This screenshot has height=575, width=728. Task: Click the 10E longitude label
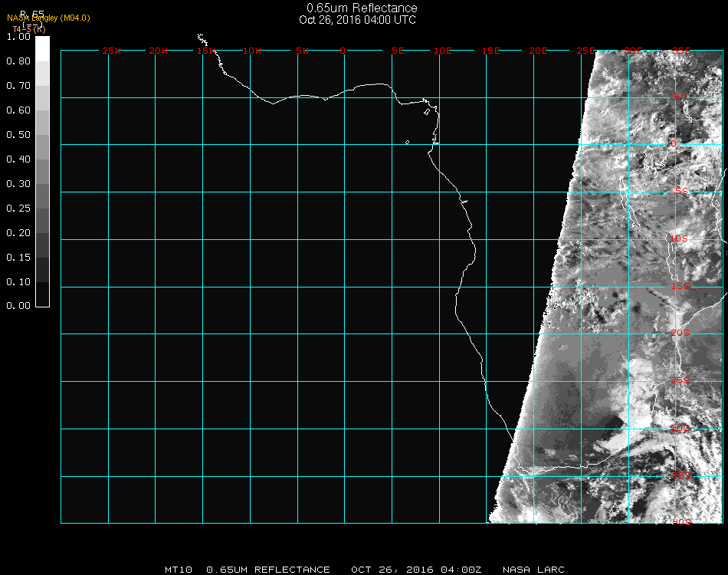443,51
